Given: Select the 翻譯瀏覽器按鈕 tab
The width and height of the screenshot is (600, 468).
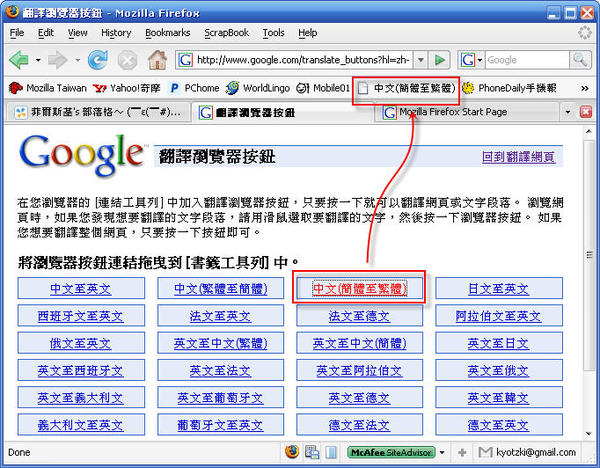Looking at the screenshot, I should 282,113.
